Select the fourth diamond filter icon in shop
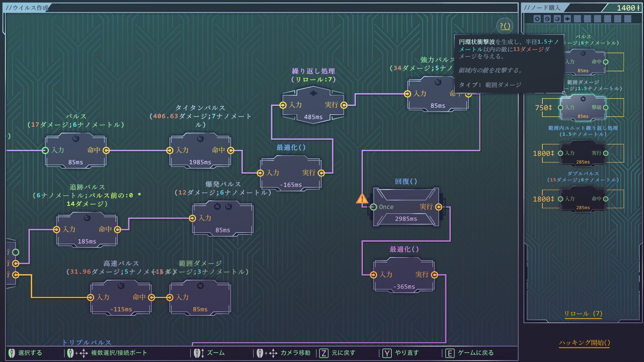Screen dimensions: 644x362 tap(567, 19)
